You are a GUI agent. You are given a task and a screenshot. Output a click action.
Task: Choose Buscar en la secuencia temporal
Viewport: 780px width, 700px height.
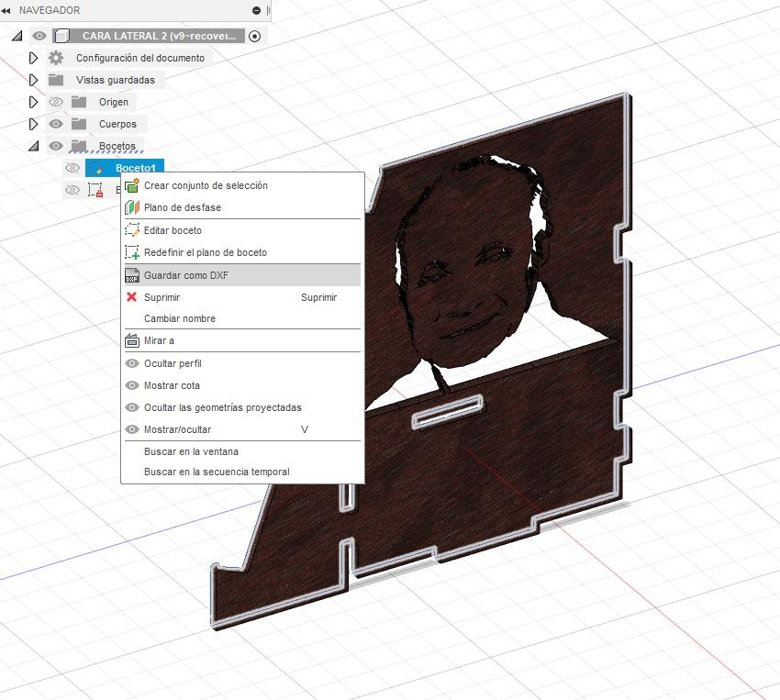pos(243,472)
